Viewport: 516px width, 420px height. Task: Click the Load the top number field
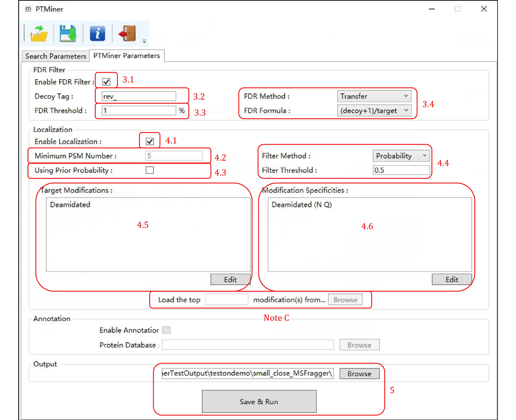coord(227,299)
